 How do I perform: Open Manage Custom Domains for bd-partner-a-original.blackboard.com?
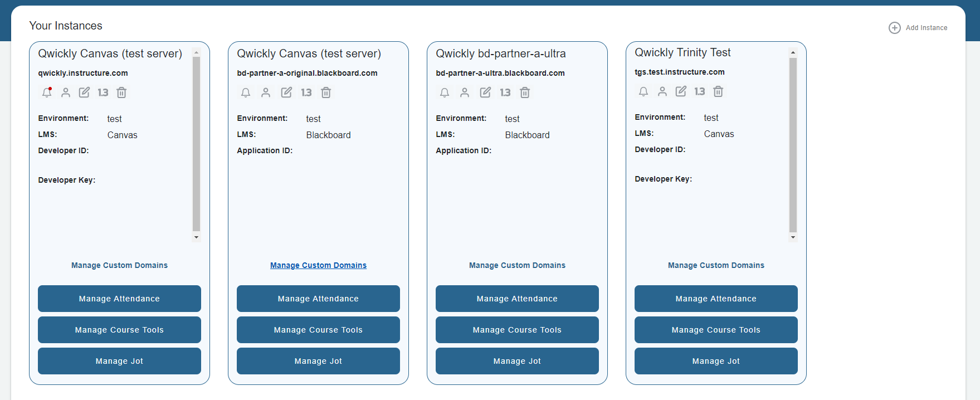point(318,265)
